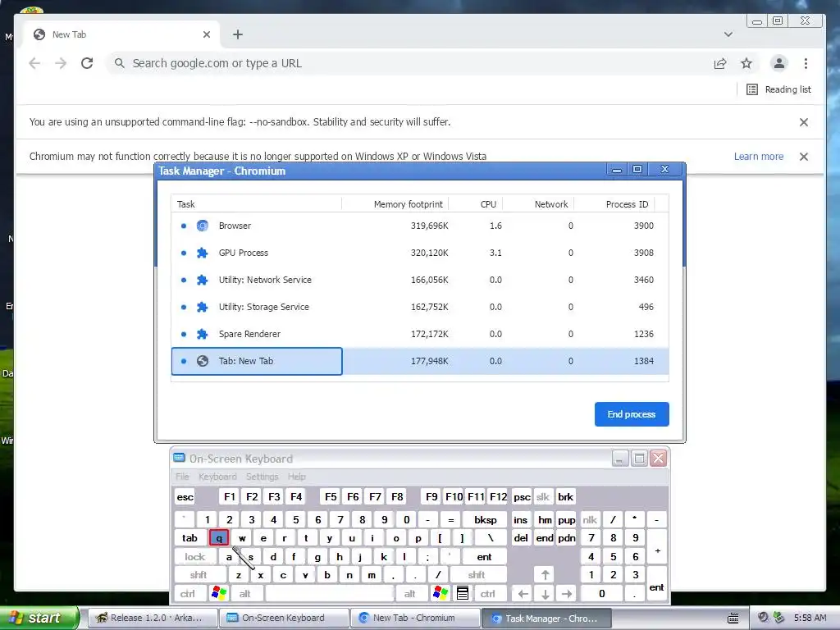This screenshot has width=840, height=630.
Task: Toggle the slk scroll lock key
Action: click(x=543, y=497)
